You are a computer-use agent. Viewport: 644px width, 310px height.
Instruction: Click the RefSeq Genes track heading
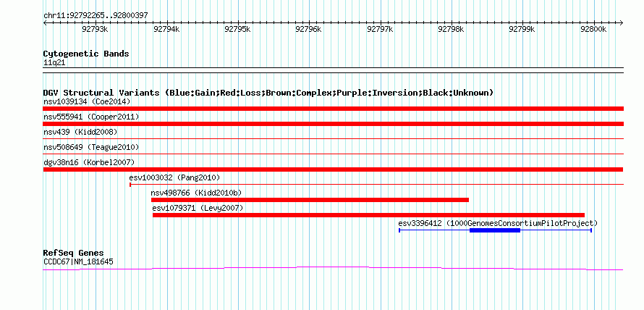74,253
